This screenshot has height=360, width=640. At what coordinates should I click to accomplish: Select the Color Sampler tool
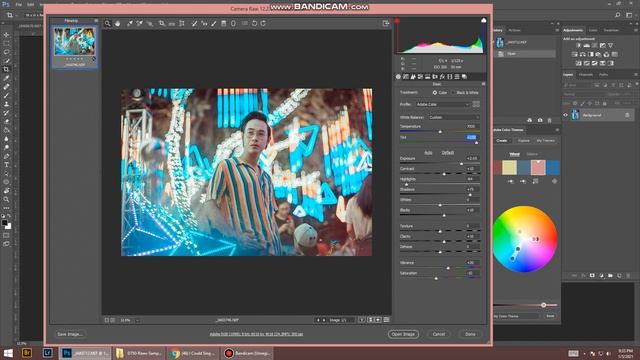pyautogui.click(x=140, y=24)
